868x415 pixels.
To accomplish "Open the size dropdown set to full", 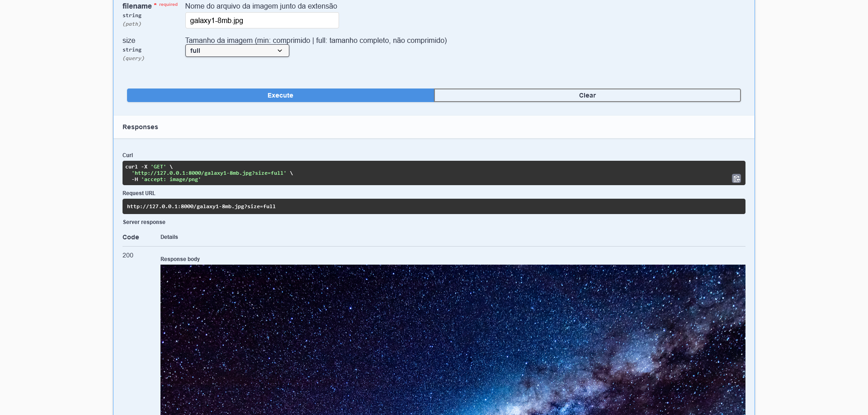I will pyautogui.click(x=237, y=51).
